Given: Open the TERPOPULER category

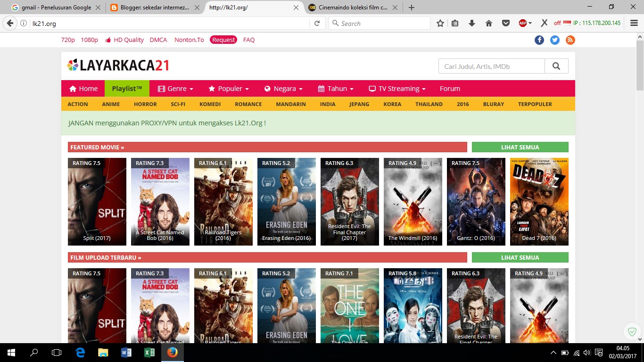Looking at the screenshot, I should pyautogui.click(x=535, y=104).
